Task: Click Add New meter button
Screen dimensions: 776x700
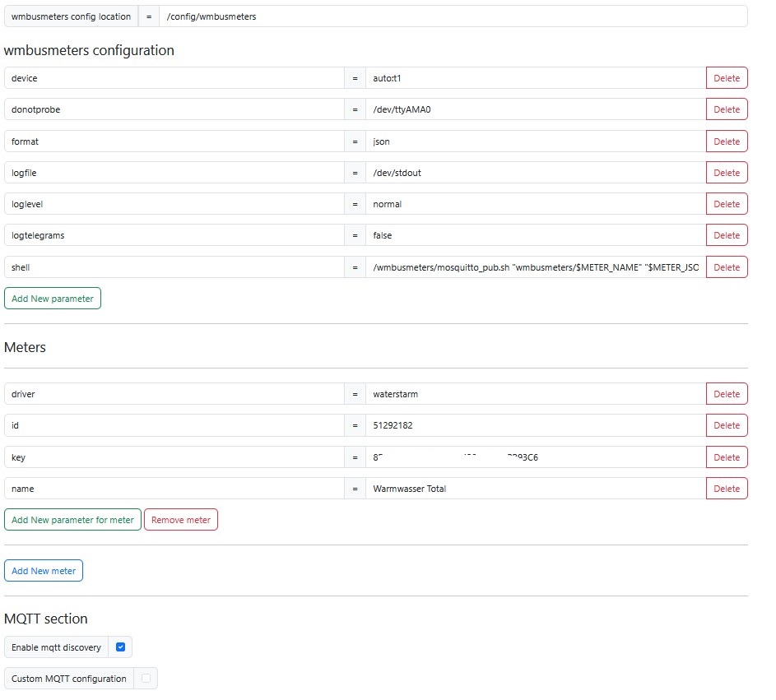Action: pos(44,571)
